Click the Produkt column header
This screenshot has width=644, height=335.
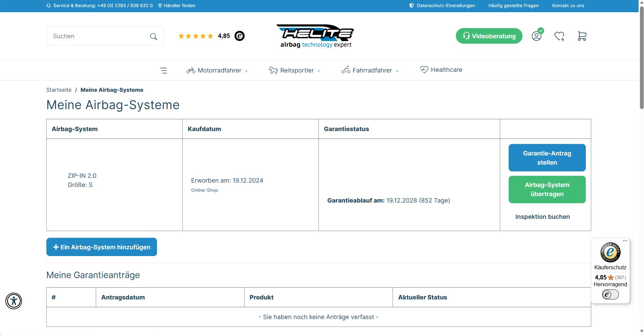[x=261, y=297]
